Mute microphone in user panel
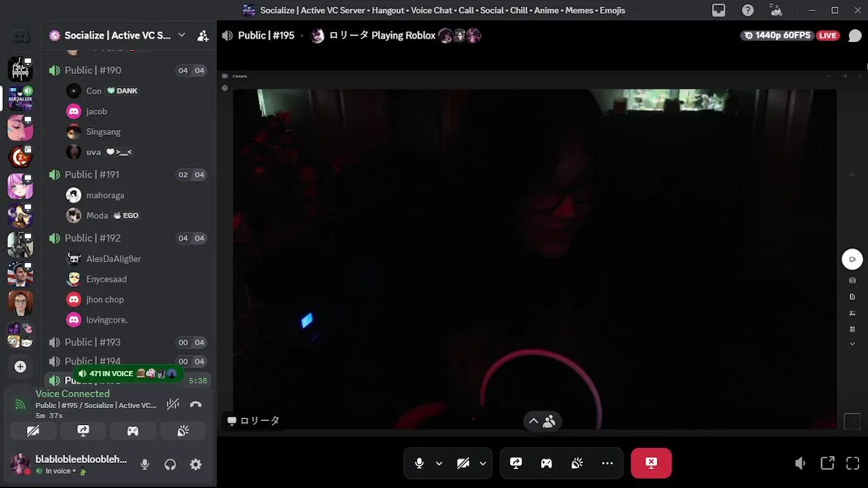The height and width of the screenshot is (488, 868). pos(144,464)
